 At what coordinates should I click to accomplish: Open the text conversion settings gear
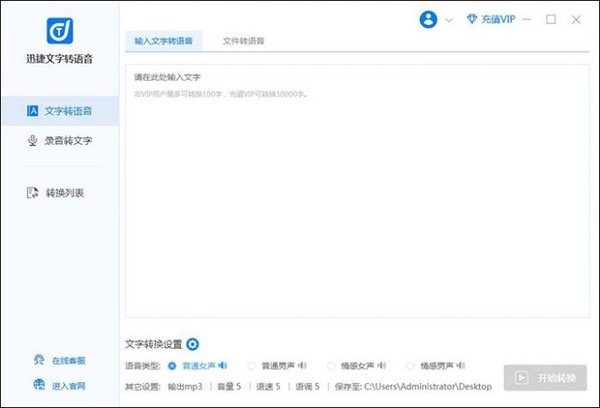193,344
